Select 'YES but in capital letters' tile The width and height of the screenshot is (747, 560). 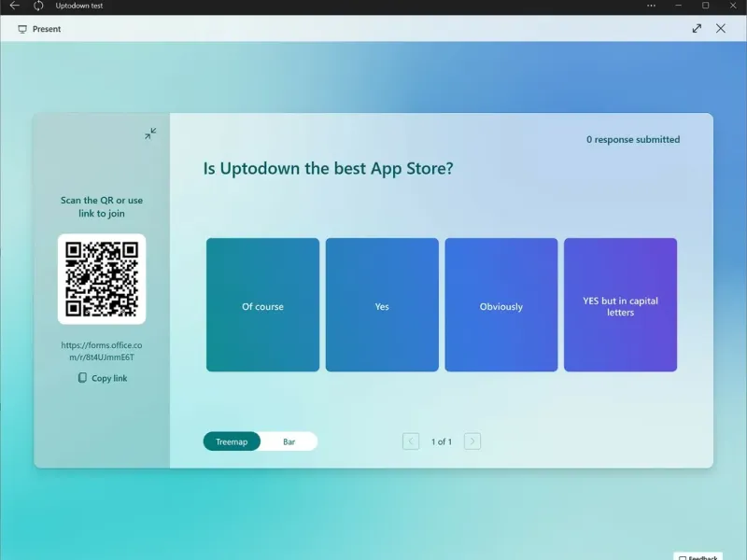pyautogui.click(x=620, y=305)
